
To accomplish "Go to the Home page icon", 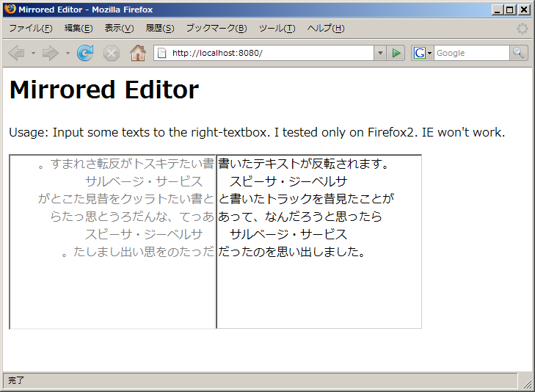I will click(x=138, y=54).
